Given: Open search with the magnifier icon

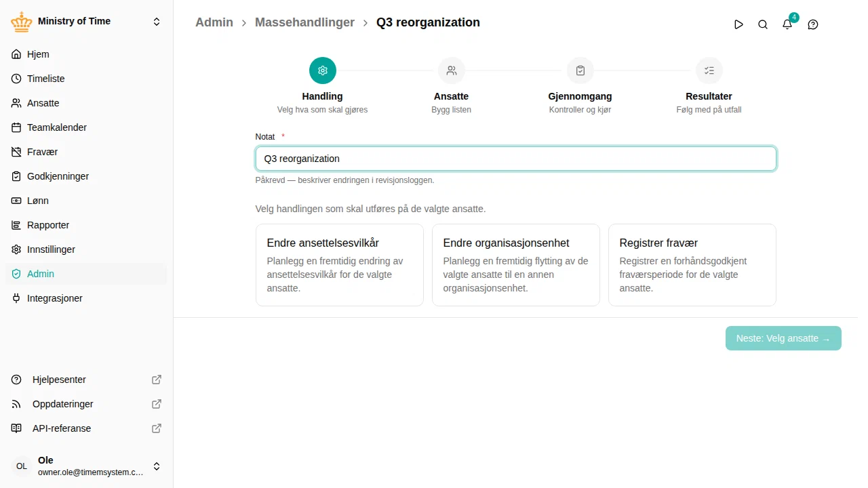Looking at the screenshot, I should tap(763, 24).
